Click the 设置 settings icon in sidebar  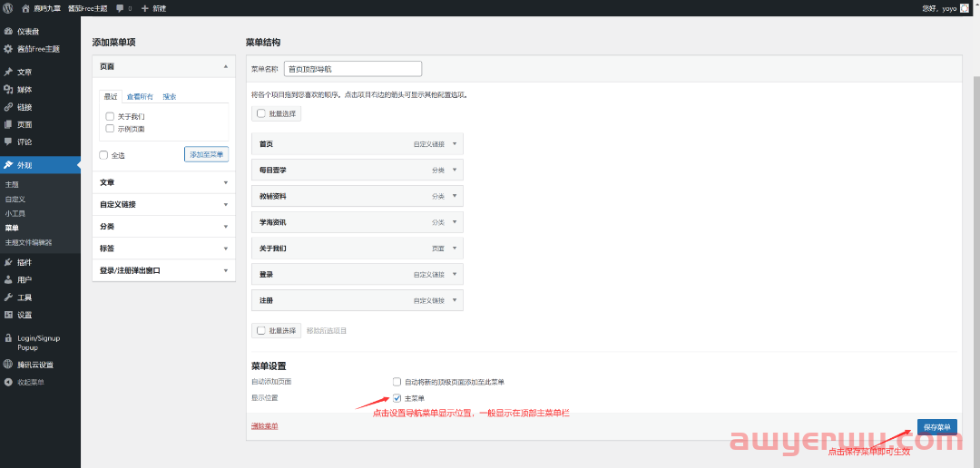(8, 315)
